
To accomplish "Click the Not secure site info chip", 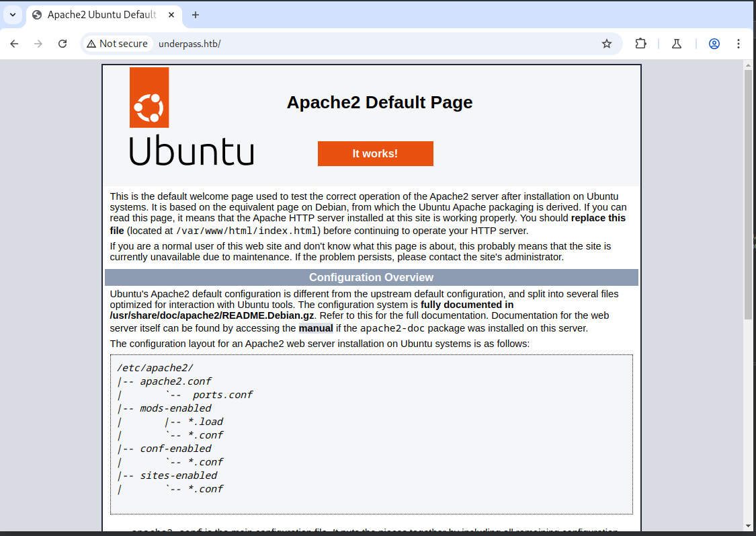I will [x=117, y=44].
